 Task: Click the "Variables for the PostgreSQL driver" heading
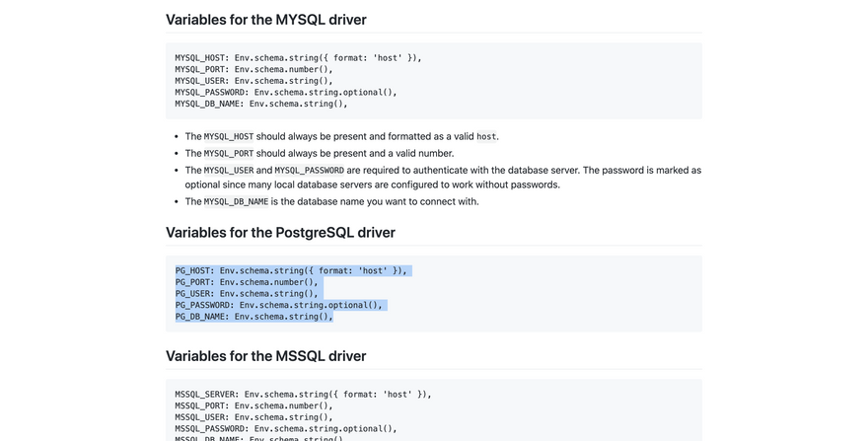tap(280, 233)
